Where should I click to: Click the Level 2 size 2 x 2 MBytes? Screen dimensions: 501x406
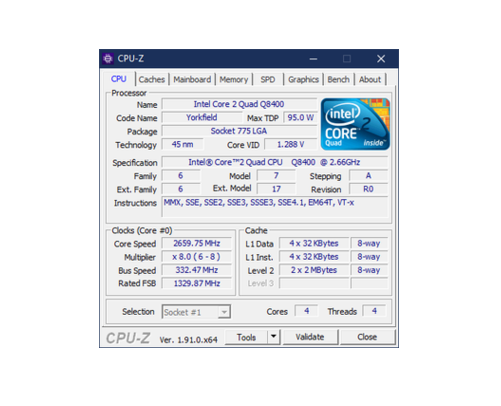tap(314, 270)
